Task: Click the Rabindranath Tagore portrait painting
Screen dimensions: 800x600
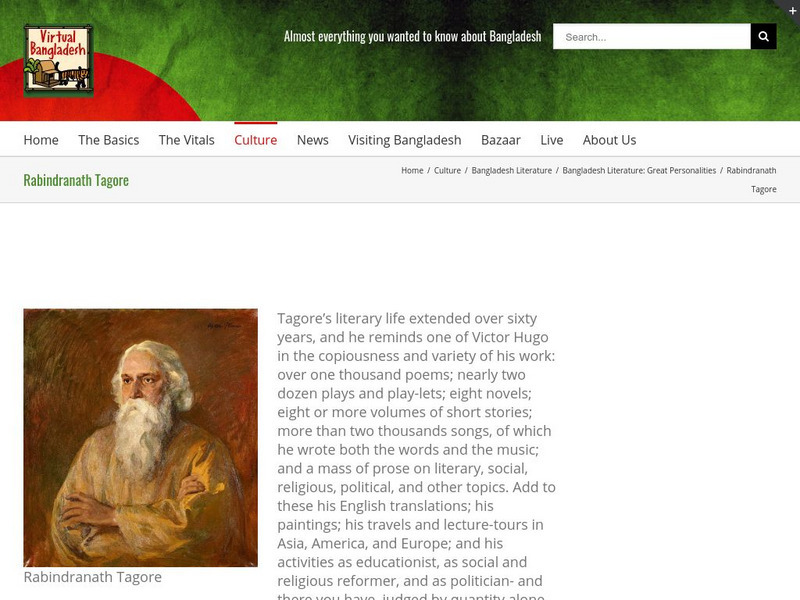Action: pyautogui.click(x=140, y=438)
